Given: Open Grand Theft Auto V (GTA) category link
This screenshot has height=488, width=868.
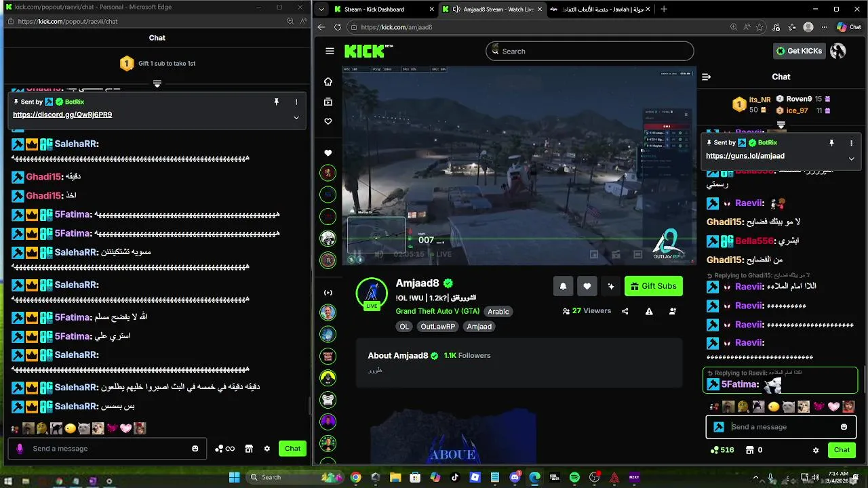Looking at the screenshot, I should (437, 311).
